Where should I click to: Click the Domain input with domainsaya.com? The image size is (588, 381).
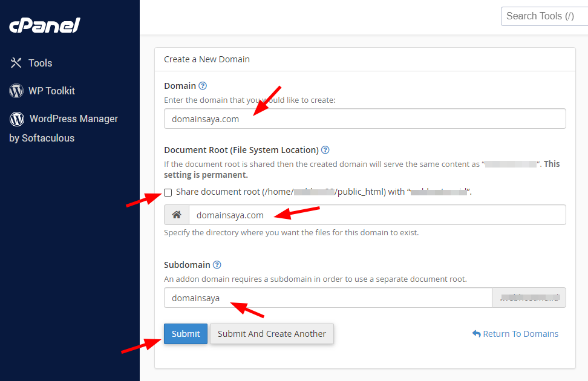pos(365,119)
